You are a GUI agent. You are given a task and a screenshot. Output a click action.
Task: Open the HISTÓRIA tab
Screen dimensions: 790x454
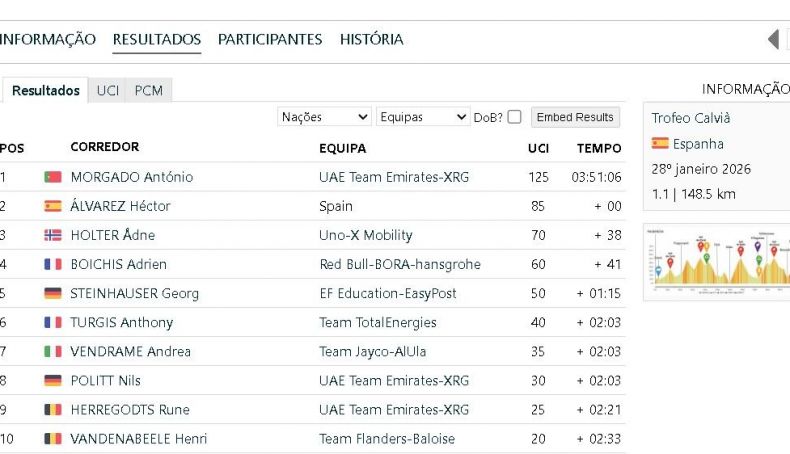[371, 40]
